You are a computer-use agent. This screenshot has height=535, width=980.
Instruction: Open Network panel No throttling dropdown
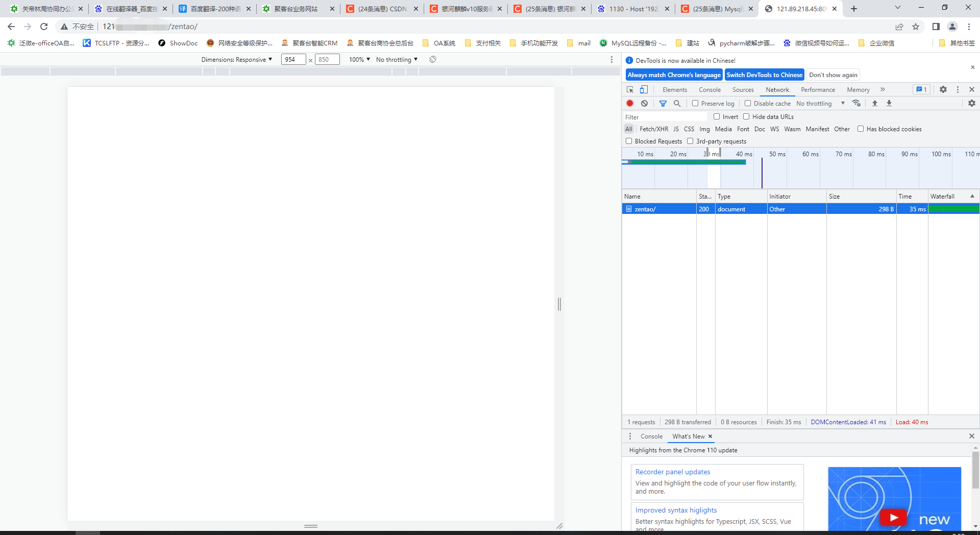click(820, 103)
